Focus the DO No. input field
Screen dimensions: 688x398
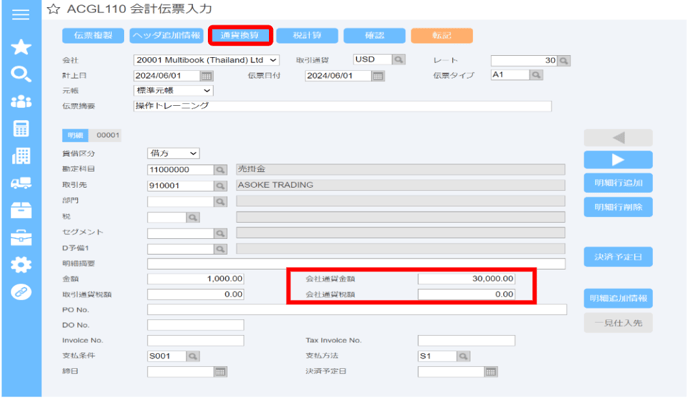coord(196,325)
